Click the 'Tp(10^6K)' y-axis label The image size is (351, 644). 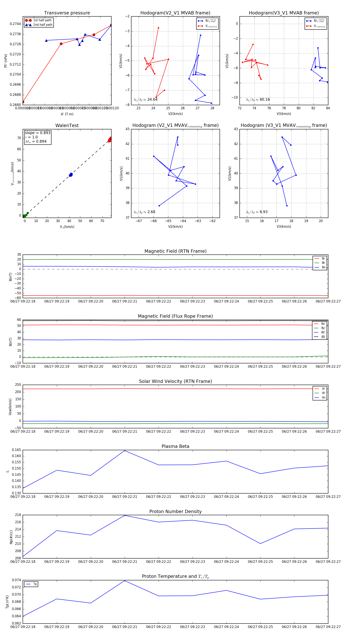point(7,602)
